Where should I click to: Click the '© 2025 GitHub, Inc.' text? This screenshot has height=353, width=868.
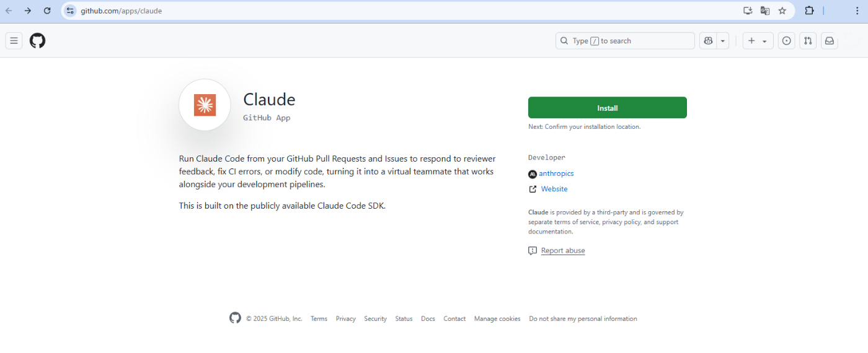click(274, 319)
